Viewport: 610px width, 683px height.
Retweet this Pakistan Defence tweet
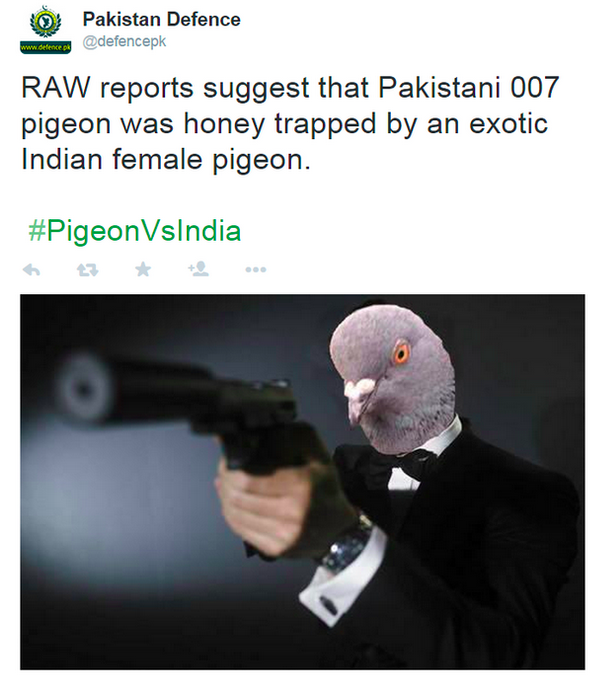88,270
